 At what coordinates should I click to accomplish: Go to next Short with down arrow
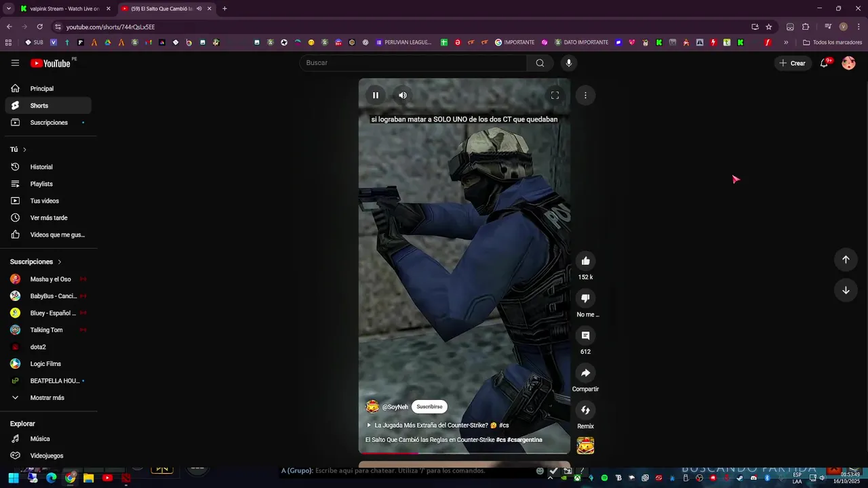tap(846, 290)
